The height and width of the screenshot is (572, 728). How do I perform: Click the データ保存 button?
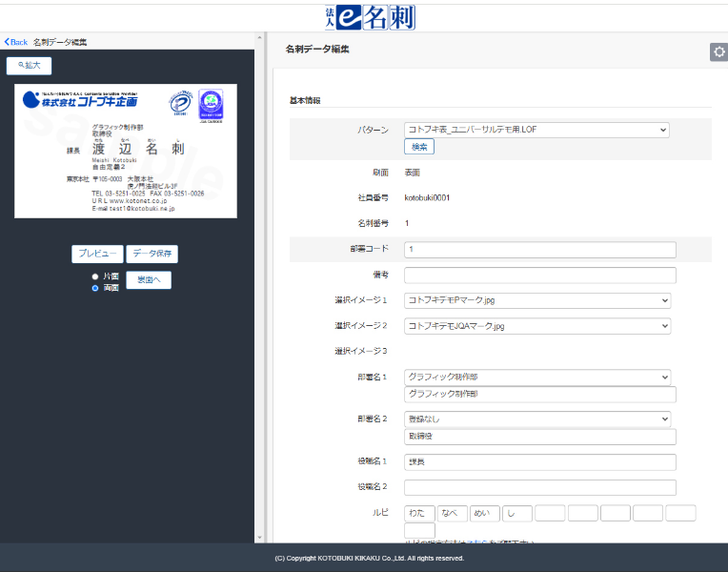point(152,254)
